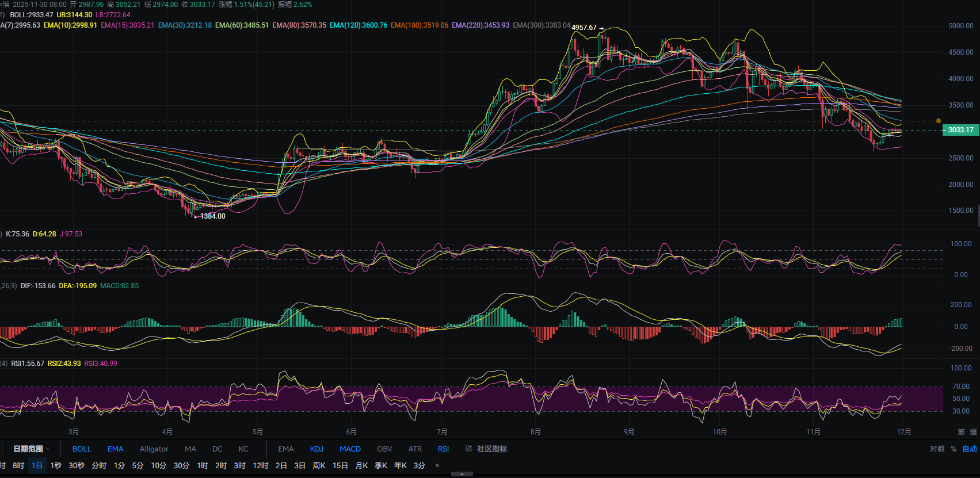980x478 pixels.
Task: Disable the MACD sub-indicator
Action: pos(350,449)
